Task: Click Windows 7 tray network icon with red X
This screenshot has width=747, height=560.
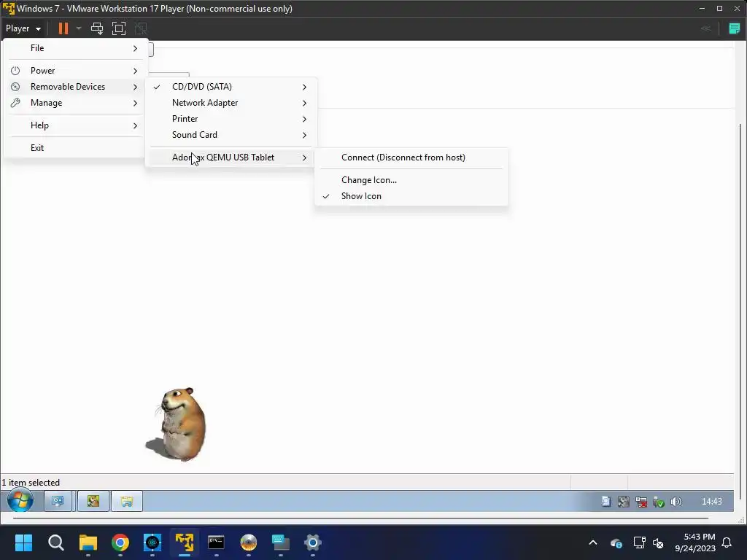Action: 640,502
